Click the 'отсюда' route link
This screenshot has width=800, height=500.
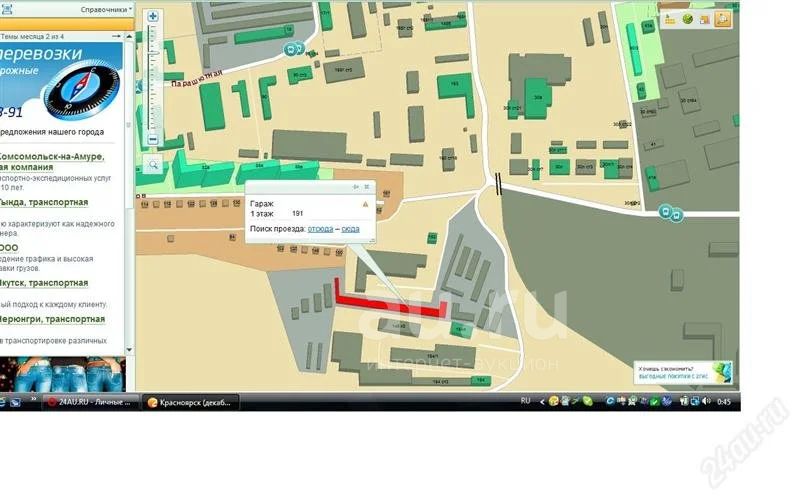(320, 229)
